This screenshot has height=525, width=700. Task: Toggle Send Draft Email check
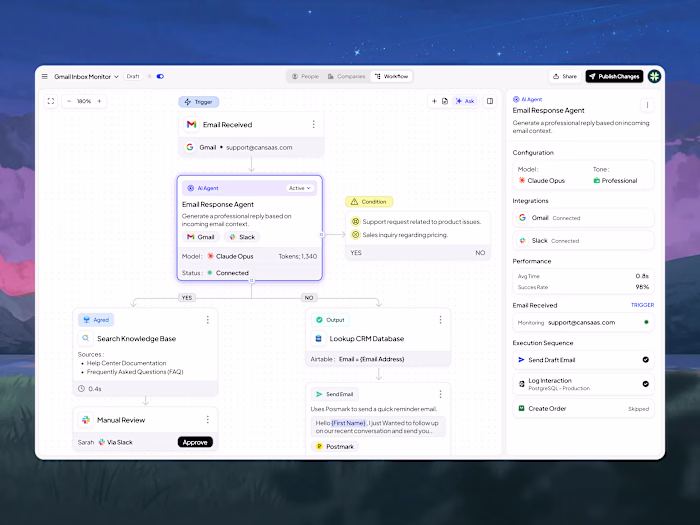point(646,360)
